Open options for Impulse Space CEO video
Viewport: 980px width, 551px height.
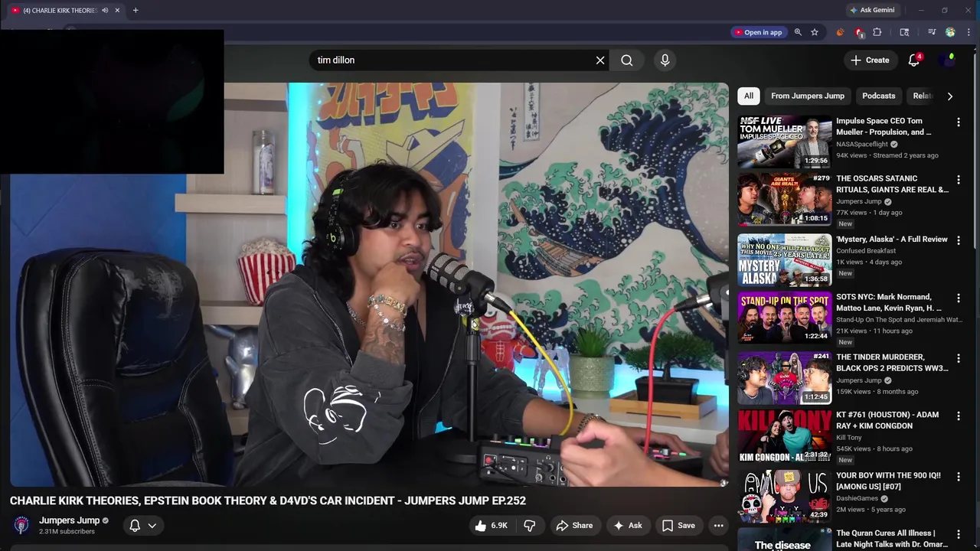(x=958, y=122)
